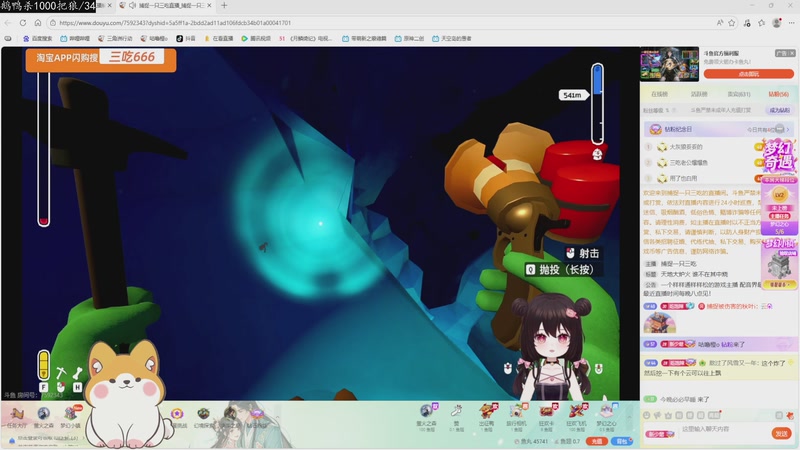
Task: Click the red fish icon above send button
Action: (790, 415)
